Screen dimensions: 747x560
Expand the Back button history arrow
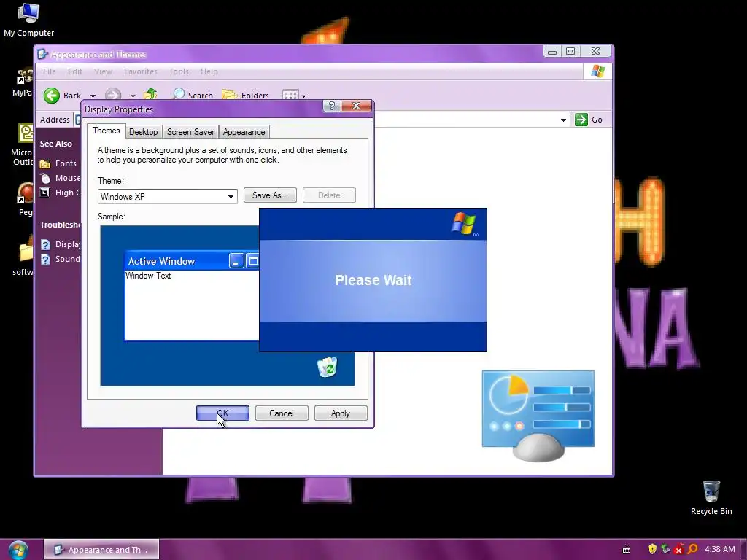coord(93,96)
